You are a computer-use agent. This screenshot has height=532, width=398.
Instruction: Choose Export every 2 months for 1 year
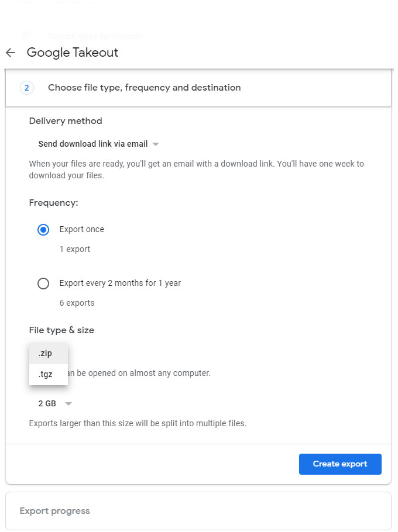tap(43, 283)
